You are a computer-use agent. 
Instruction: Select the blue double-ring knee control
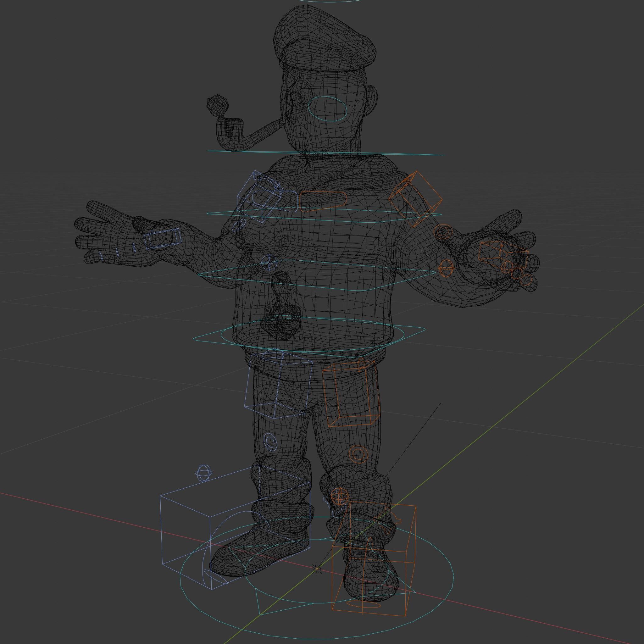coord(270,442)
